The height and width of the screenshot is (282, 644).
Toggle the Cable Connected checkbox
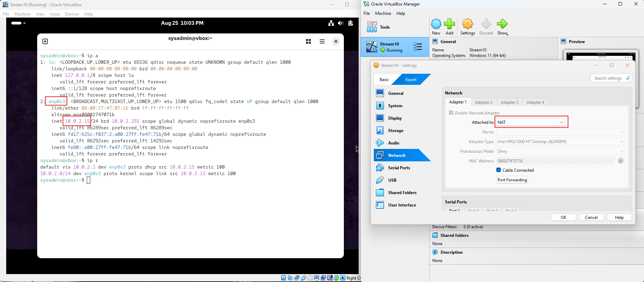tap(498, 170)
